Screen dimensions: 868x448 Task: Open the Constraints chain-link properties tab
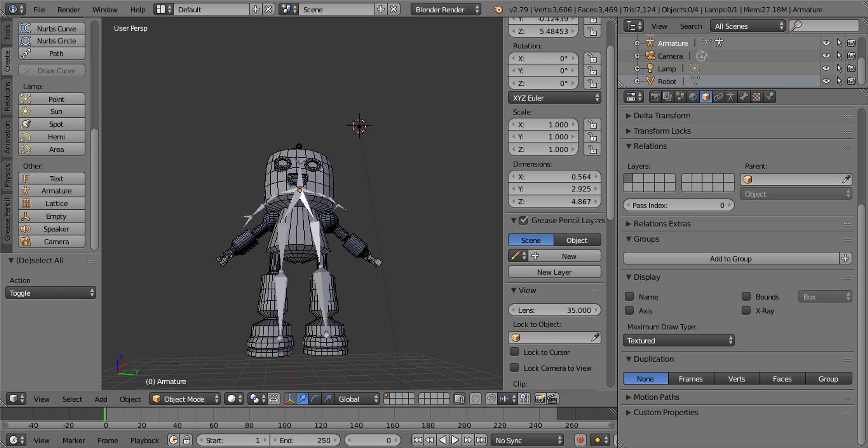718,97
